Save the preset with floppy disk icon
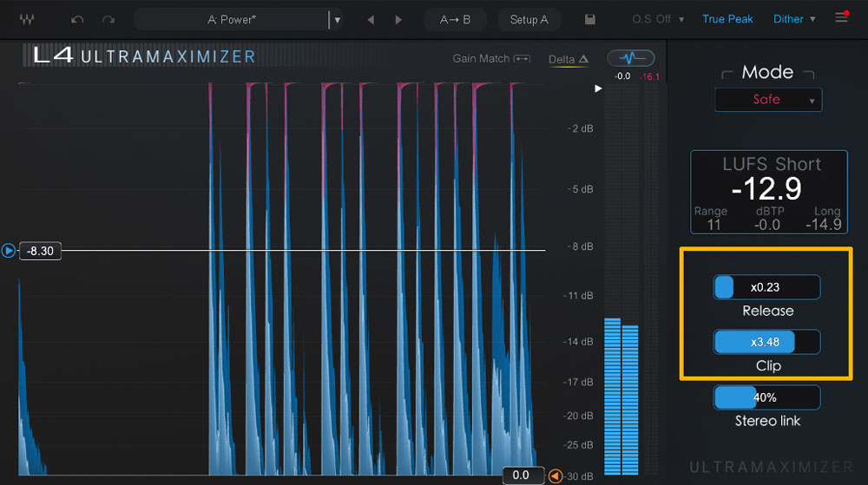The image size is (868, 485). pos(590,19)
